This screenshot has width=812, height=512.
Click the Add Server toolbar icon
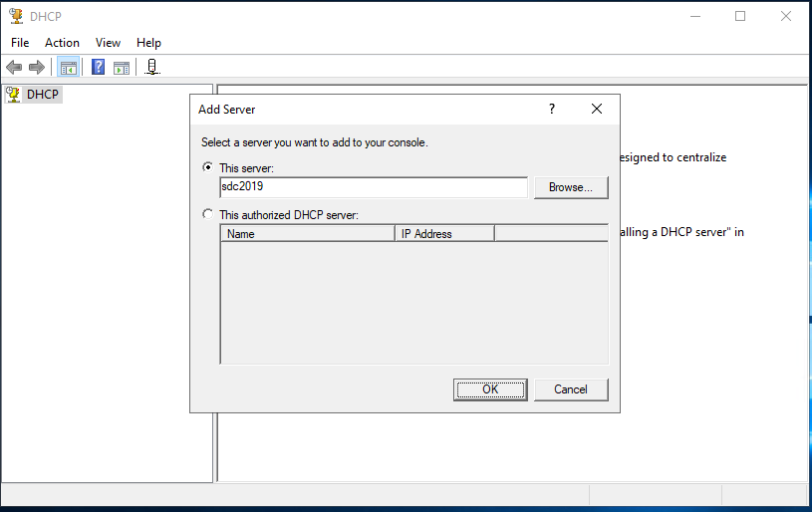tap(151, 68)
